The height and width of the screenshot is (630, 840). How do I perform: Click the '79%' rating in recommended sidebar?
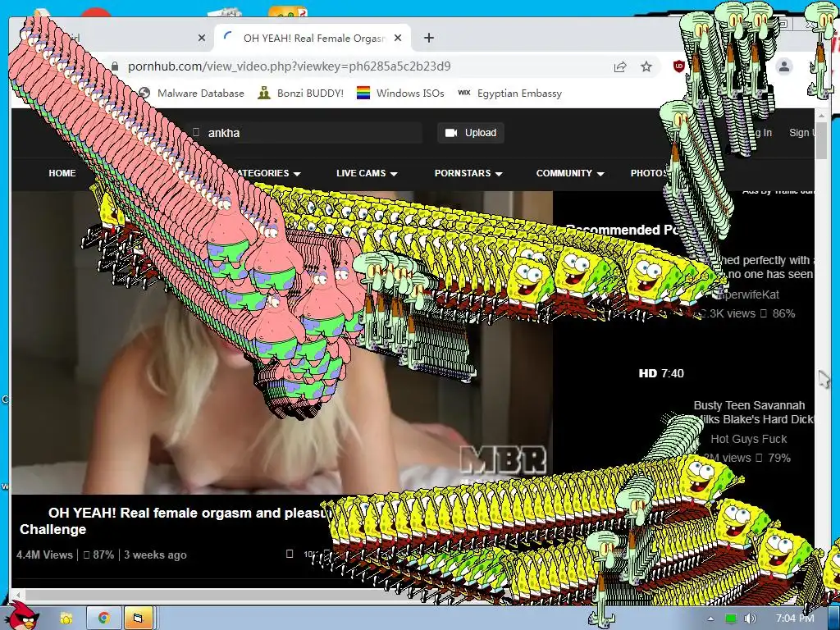[x=779, y=458]
